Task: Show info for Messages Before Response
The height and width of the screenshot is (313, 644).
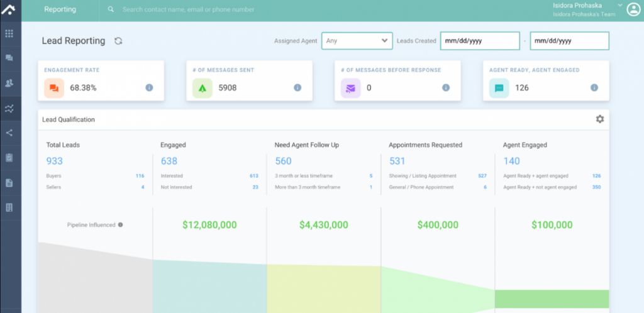Action: pyautogui.click(x=446, y=87)
